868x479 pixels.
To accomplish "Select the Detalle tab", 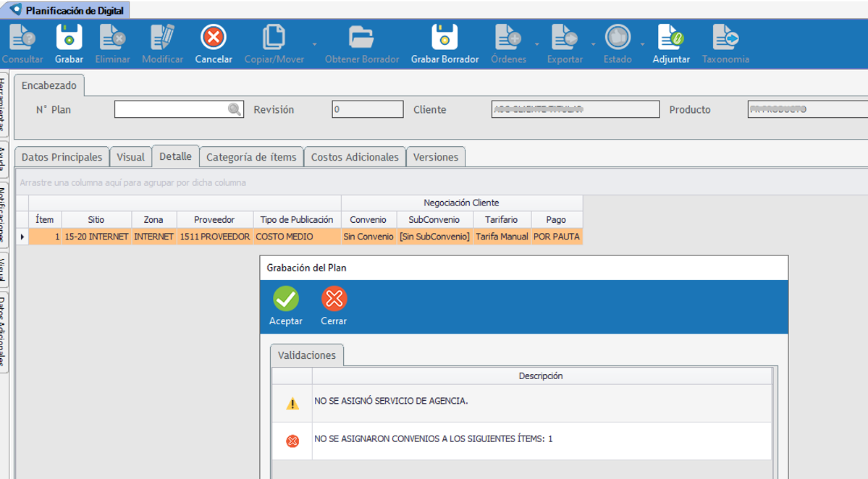I will (175, 156).
